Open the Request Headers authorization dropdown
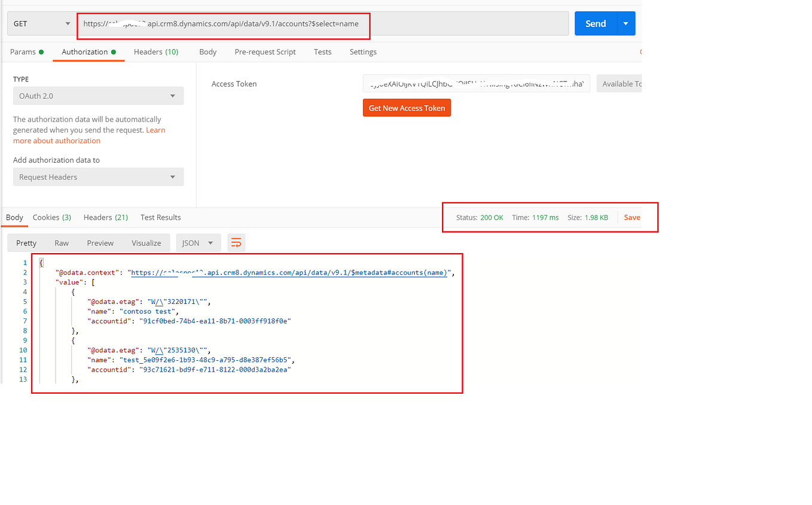 click(98, 177)
